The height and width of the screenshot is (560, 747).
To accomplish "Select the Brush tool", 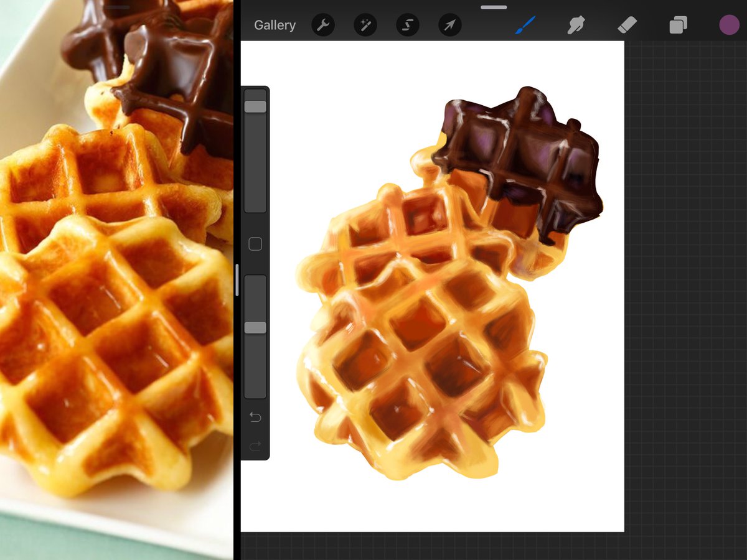I will click(x=525, y=25).
